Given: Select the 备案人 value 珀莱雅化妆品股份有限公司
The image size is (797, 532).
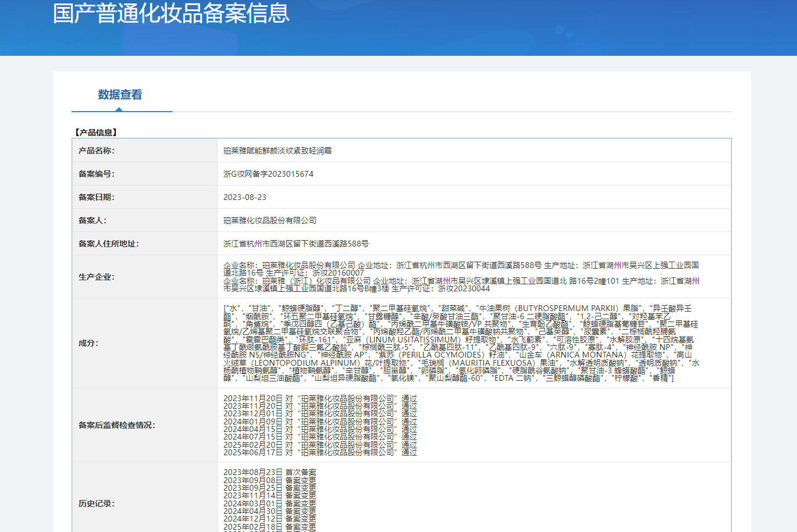Looking at the screenshot, I should click(x=270, y=220).
